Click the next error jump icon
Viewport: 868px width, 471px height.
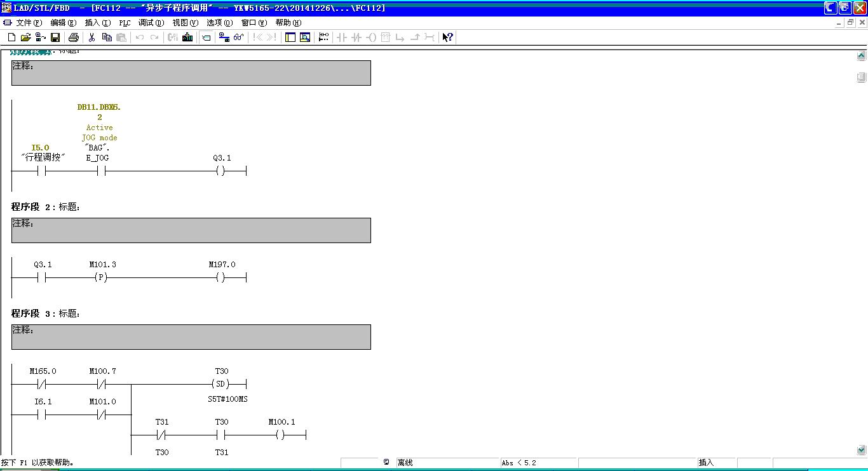[271, 37]
